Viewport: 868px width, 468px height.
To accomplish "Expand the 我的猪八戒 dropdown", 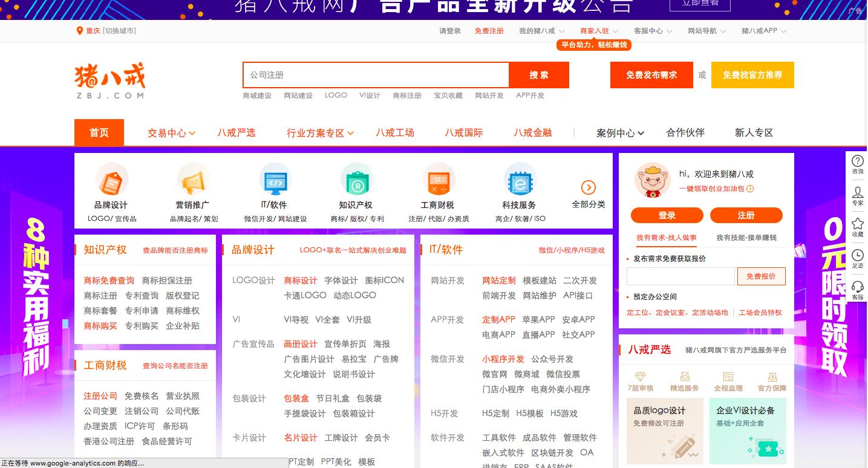I will [541, 31].
